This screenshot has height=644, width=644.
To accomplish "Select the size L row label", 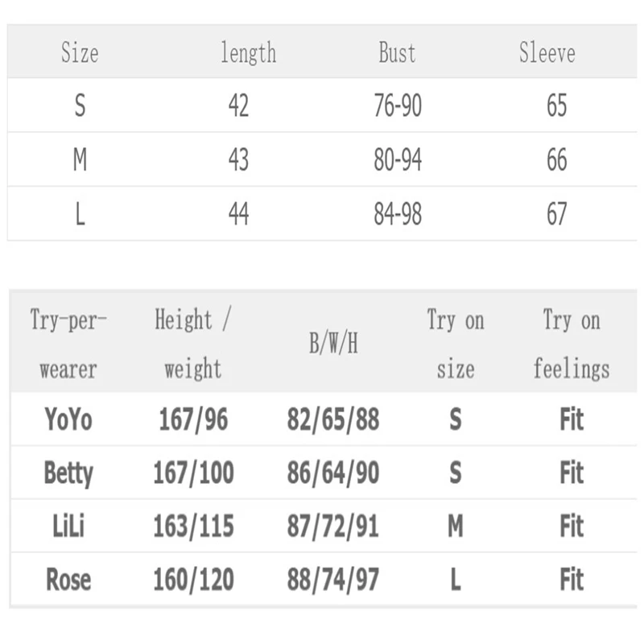I will pyautogui.click(x=80, y=214).
